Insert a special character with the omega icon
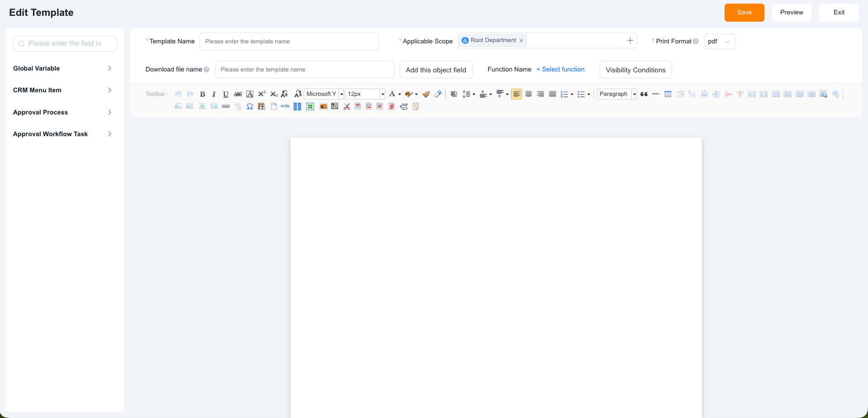 [250, 106]
